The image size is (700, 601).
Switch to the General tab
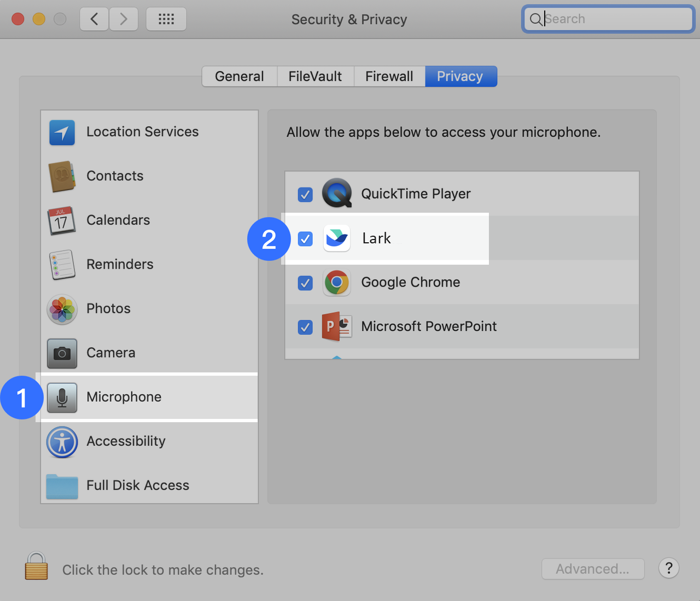tap(240, 77)
